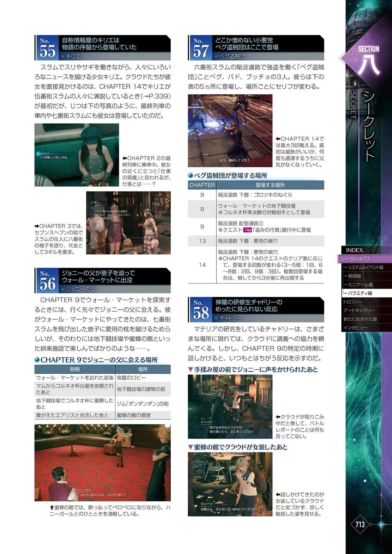Click the 手揉み屋の前 subheading triangle marker

click(x=190, y=370)
